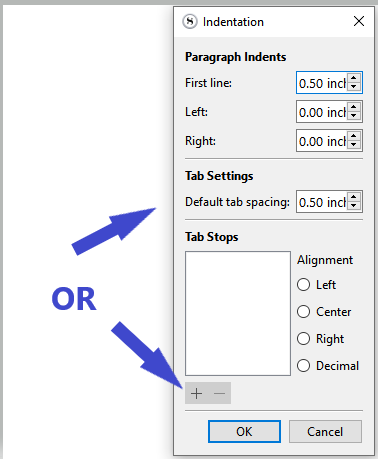Increase Right indent with up arrow
Viewport: 378px width, 459px height.
pos(354,136)
